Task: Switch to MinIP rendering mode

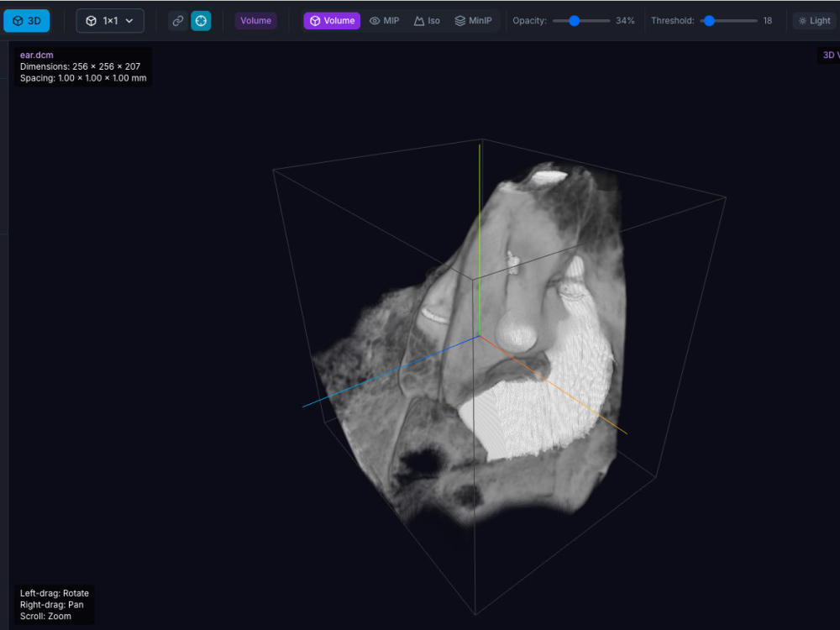Action: coord(473,21)
